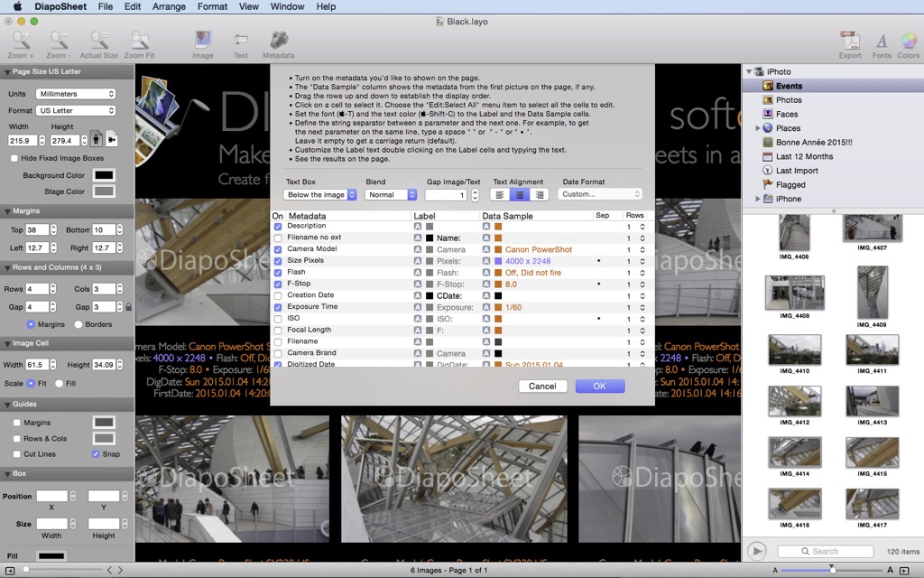Go to previous page arrow

click(x=109, y=571)
